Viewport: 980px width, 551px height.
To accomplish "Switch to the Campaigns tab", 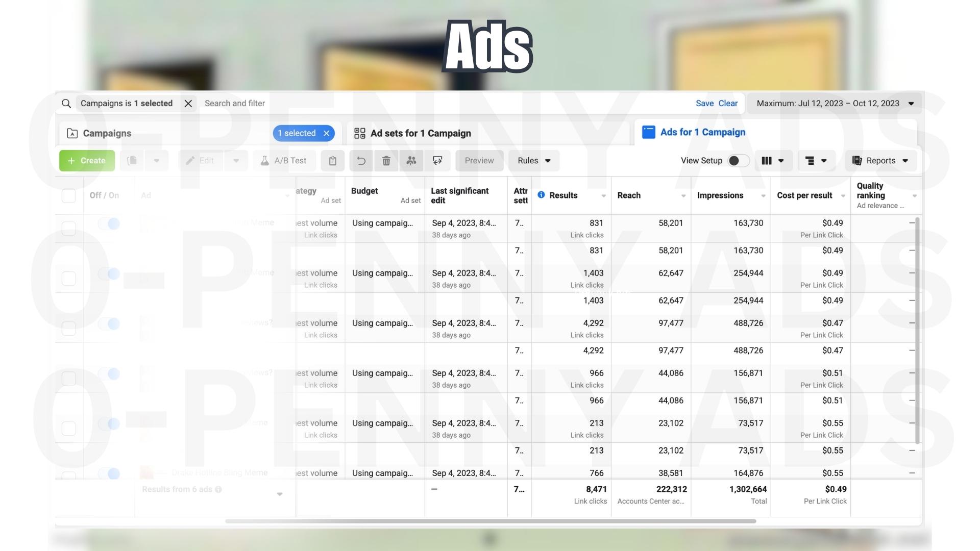I will [107, 133].
